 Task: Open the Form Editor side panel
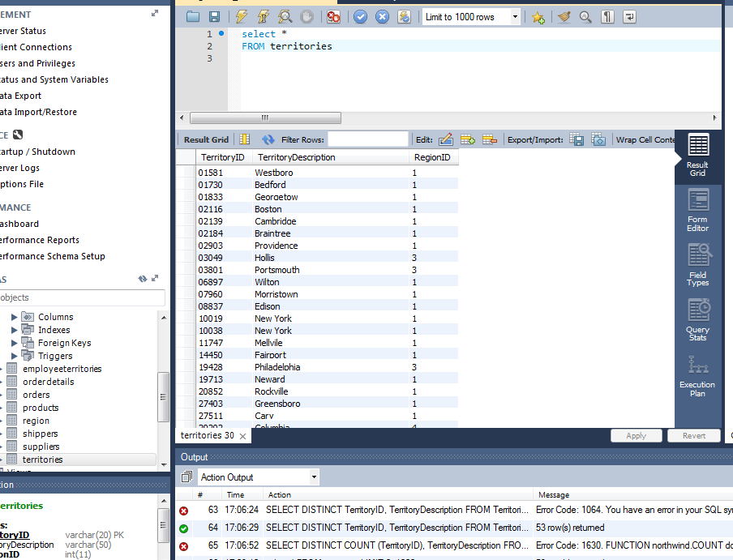pos(697,210)
